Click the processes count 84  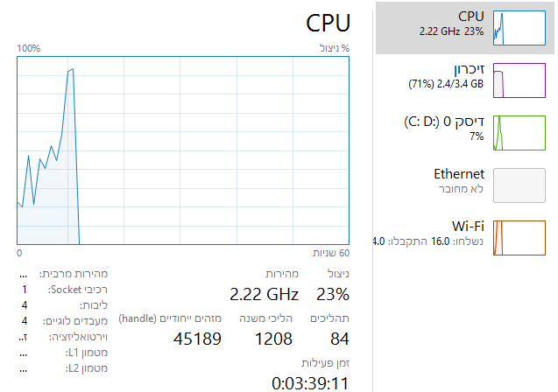click(336, 339)
